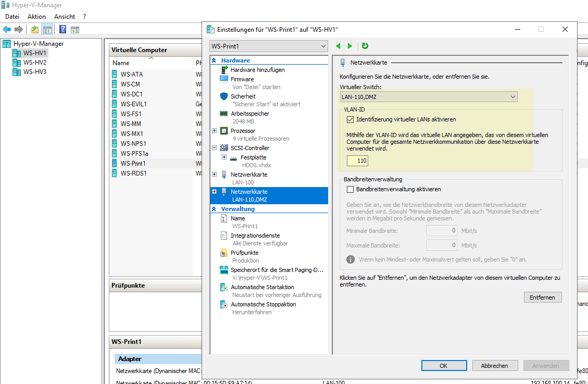This screenshot has height=384, width=588.
Task: Select the SCSI-Controller icon
Action: pos(224,148)
